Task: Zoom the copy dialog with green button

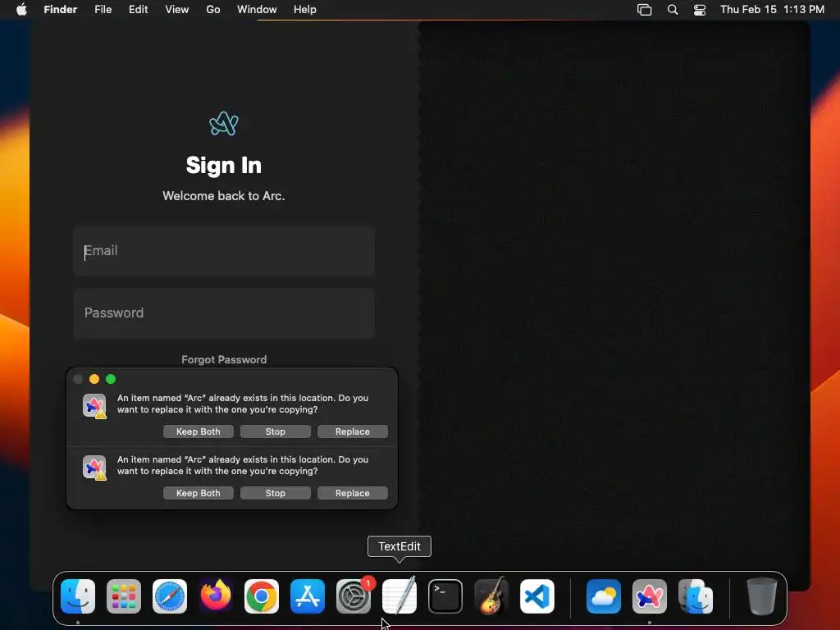Action: (x=111, y=379)
